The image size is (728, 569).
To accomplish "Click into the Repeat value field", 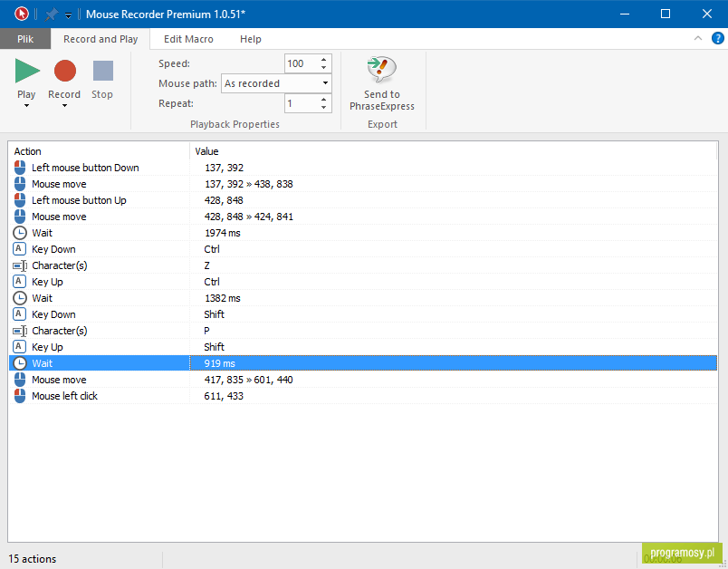I will click(x=302, y=103).
